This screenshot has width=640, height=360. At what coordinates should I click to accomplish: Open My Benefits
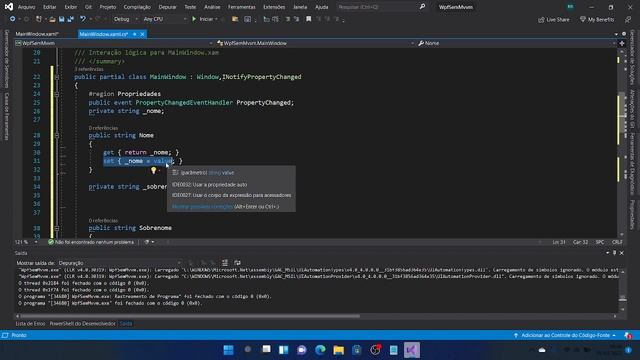[x=597, y=19]
